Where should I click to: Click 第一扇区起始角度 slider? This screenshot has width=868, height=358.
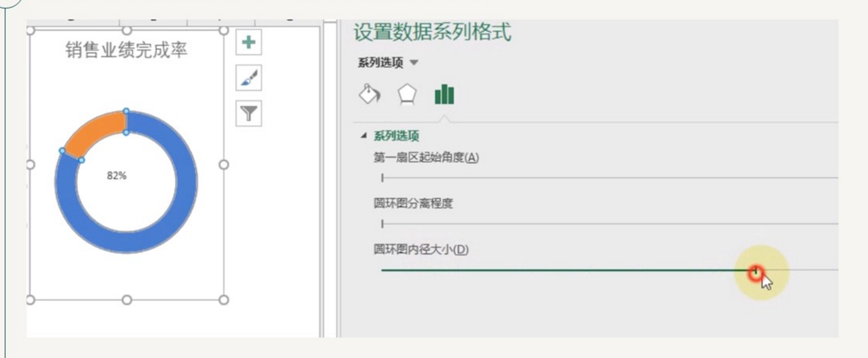[610, 178]
